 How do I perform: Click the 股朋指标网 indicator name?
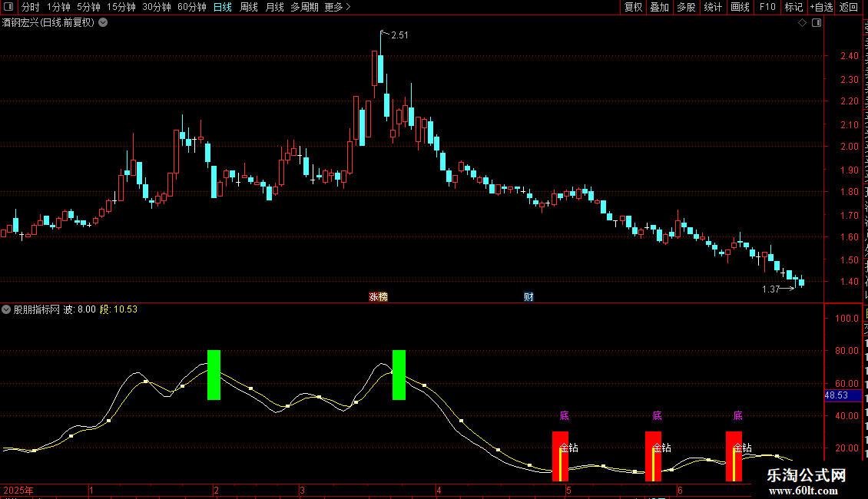tap(37, 309)
